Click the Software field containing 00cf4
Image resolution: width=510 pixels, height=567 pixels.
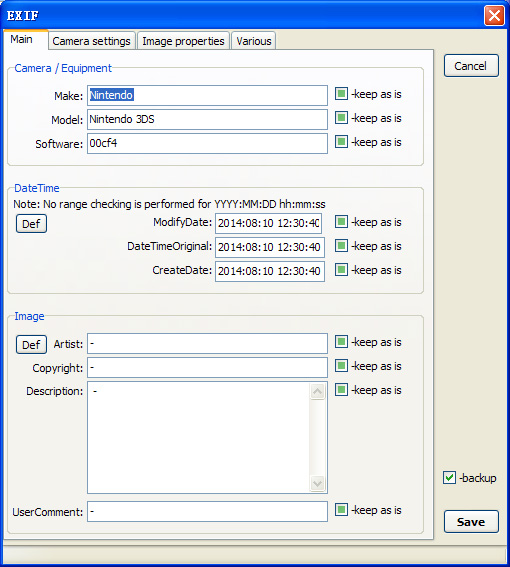coord(207,143)
